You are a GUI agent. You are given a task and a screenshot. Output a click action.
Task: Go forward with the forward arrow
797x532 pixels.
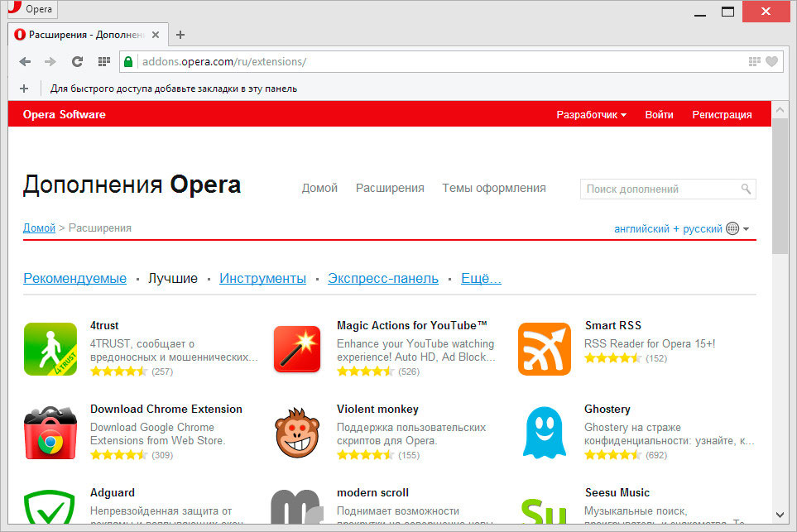click(50, 61)
